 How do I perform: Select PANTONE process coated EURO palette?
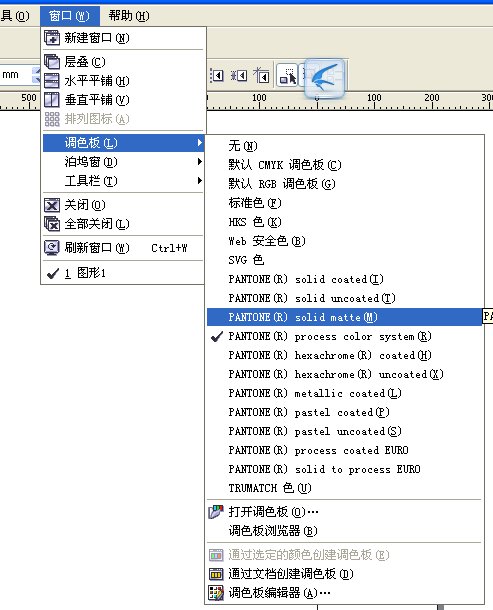point(344,450)
